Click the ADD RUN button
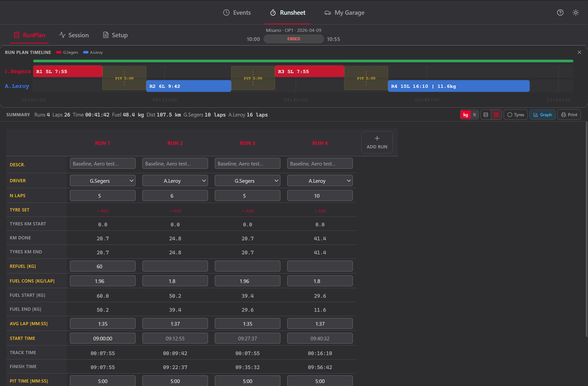Viewport: 588px width, 386px height. pos(377,142)
